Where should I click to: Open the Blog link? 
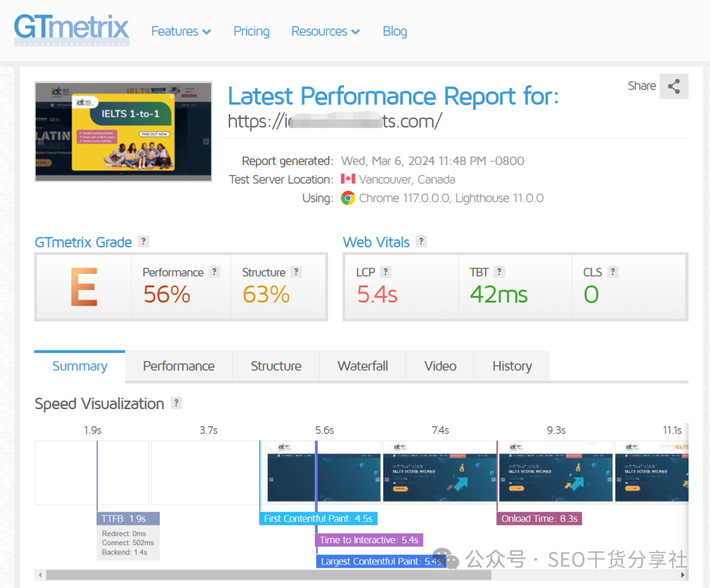(x=395, y=32)
